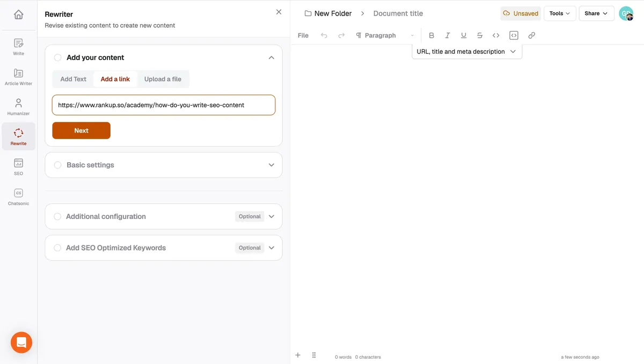Open the Article Writer tool

[x=18, y=77]
